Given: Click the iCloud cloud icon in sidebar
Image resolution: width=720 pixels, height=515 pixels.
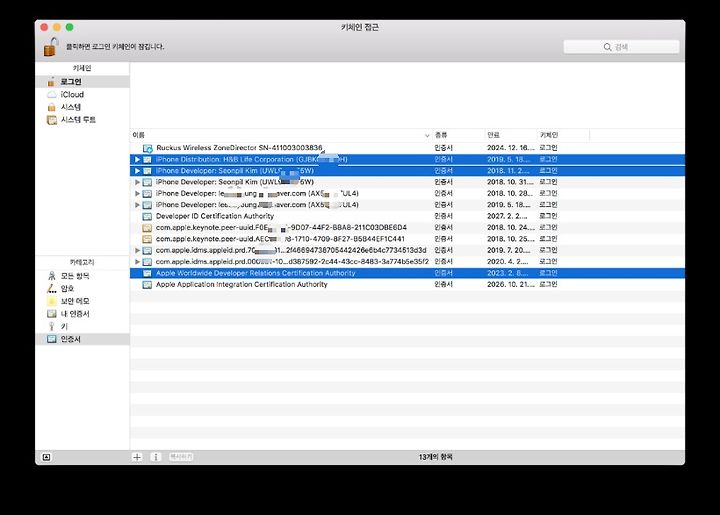Looking at the screenshot, I should click(x=51, y=95).
